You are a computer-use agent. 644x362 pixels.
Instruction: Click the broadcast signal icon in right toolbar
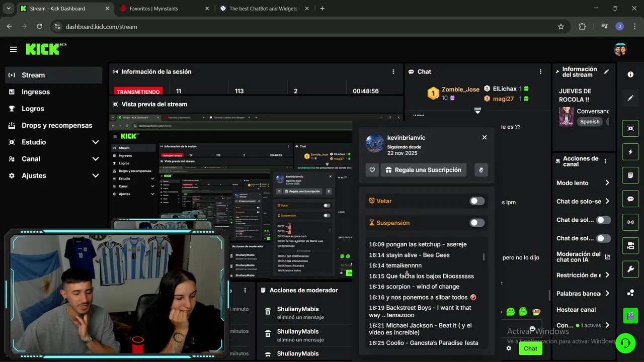click(630, 222)
